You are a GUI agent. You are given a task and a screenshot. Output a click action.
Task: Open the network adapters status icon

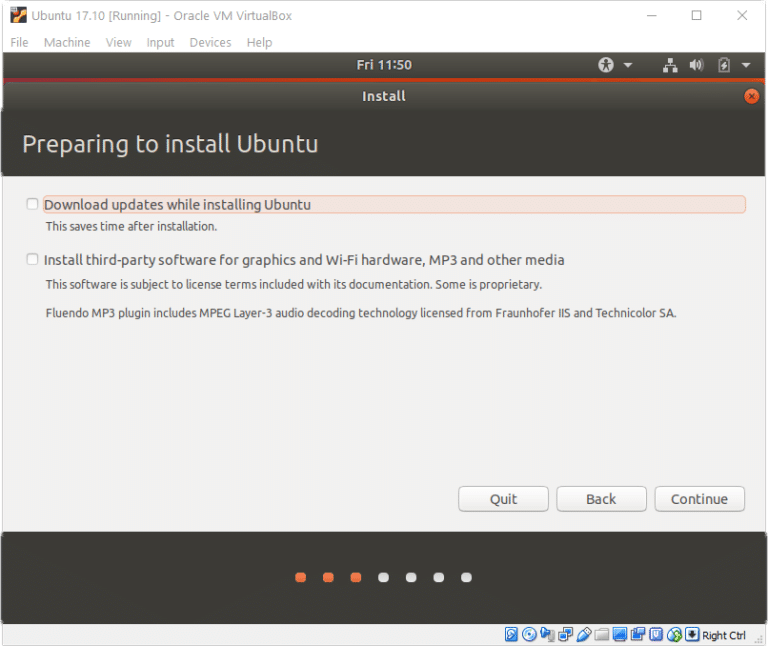(x=565, y=635)
